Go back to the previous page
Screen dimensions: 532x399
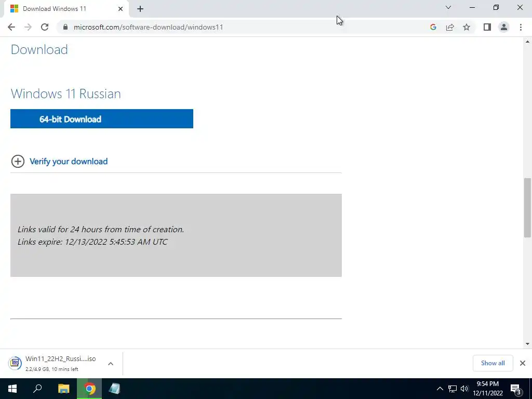[x=11, y=27]
